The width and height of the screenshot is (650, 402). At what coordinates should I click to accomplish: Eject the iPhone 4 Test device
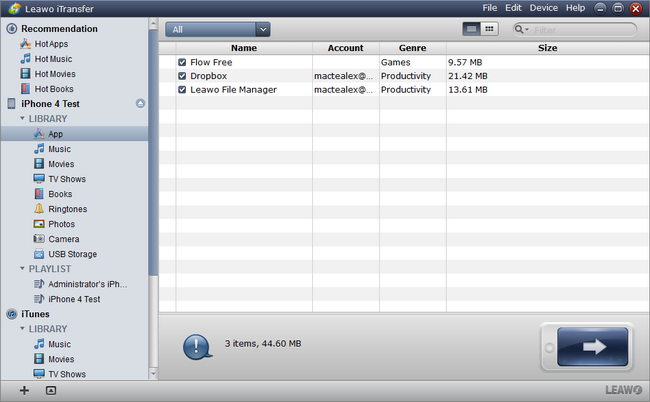point(141,104)
